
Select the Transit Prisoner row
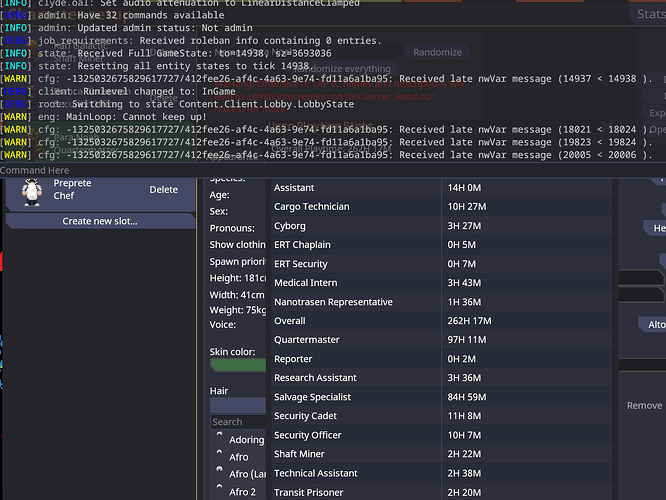pos(442,492)
